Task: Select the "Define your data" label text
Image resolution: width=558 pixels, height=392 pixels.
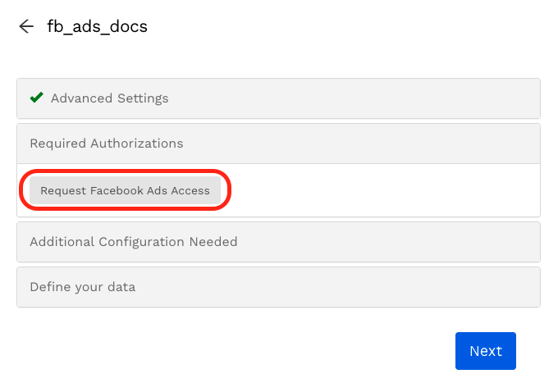Action: pos(82,287)
